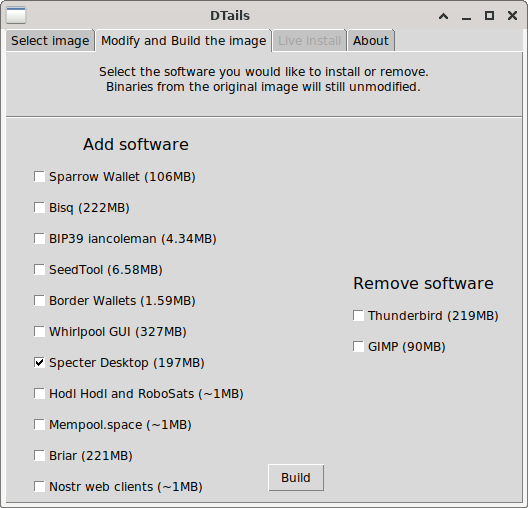Image resolution: width=528 pixels, height=508 pixels.
Task: Open the About tab
Action: coord(371,41)
